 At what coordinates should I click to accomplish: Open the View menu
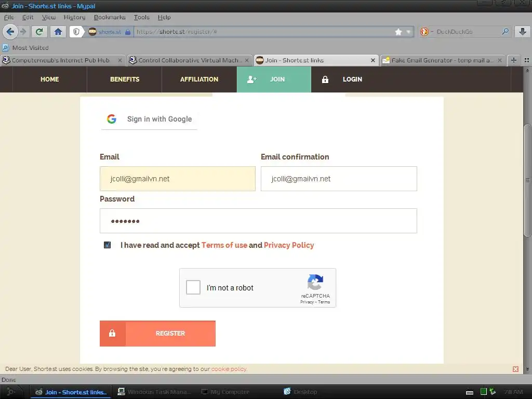click(49, 17)
